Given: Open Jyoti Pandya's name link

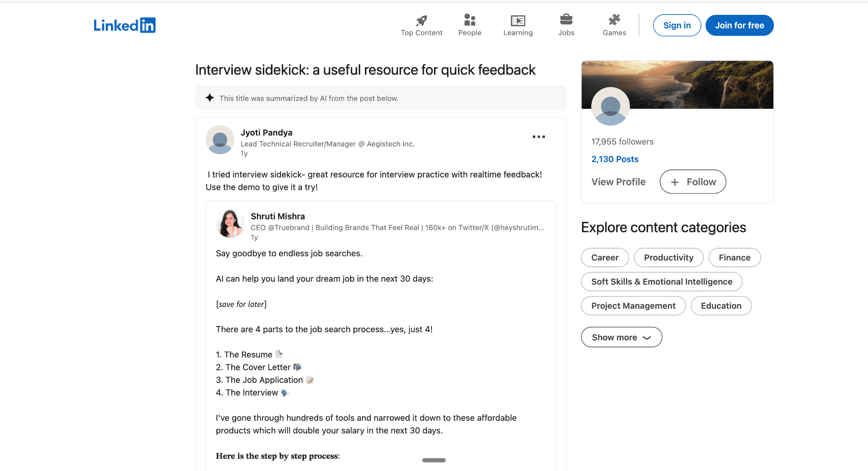Looking at the screenshot, I should tap(267, 133).
